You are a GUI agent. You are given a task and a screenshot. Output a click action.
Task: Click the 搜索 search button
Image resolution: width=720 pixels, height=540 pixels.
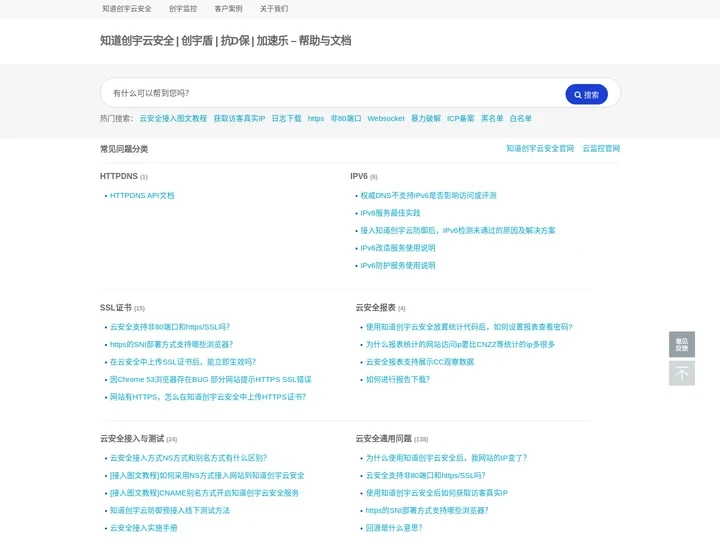click(586, 95)
